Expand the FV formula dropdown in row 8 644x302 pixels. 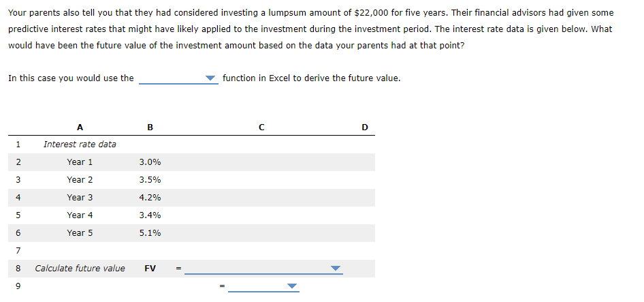[336, 269]
